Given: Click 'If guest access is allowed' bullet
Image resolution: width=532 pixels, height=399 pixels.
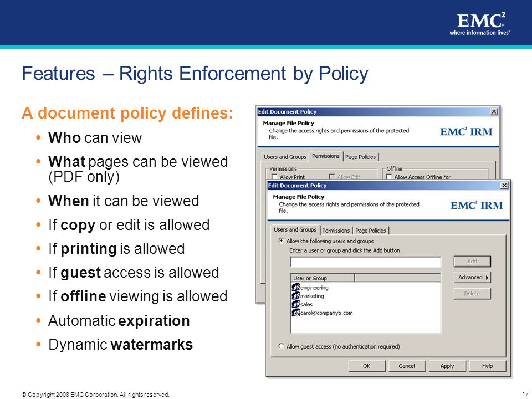Looking at the screenshot, I should (134, 273).
